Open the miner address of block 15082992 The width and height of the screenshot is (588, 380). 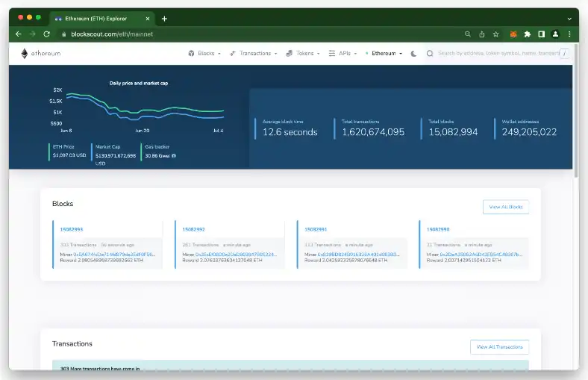tap(237, 255)
